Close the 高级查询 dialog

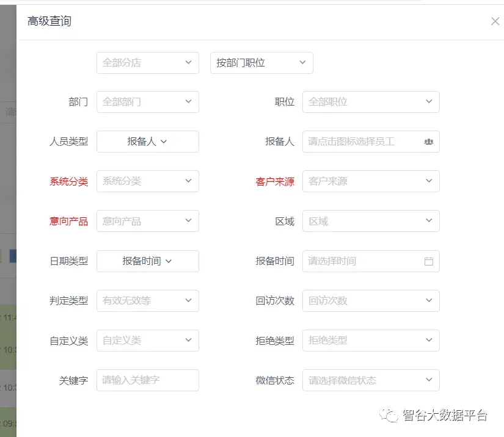pyautogui.click(x=495, y=21)
